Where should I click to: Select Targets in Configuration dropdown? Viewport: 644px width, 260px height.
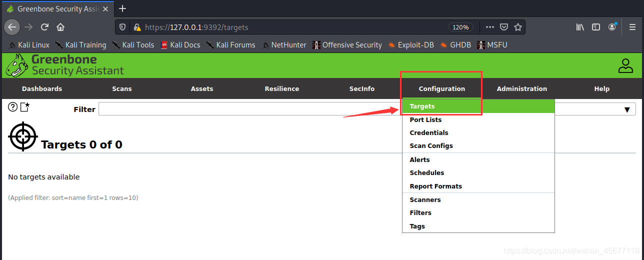pos(478,106)
